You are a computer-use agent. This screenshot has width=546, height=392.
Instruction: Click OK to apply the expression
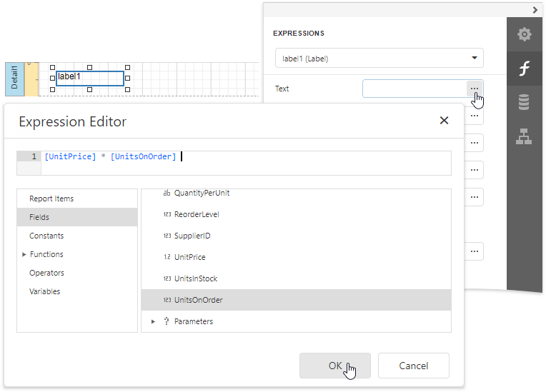pos(334,366)
